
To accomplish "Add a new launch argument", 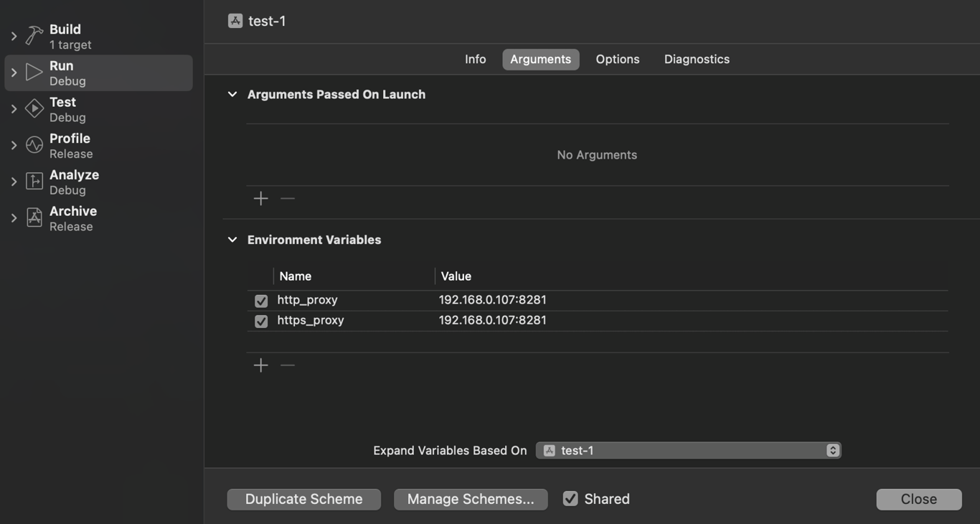I will click(261, 199).
